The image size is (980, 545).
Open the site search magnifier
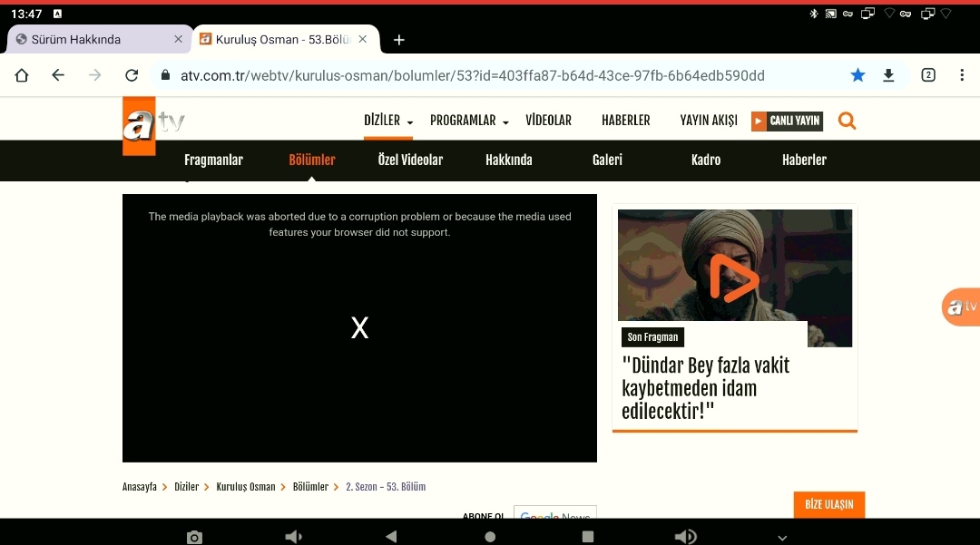point(847,121)
